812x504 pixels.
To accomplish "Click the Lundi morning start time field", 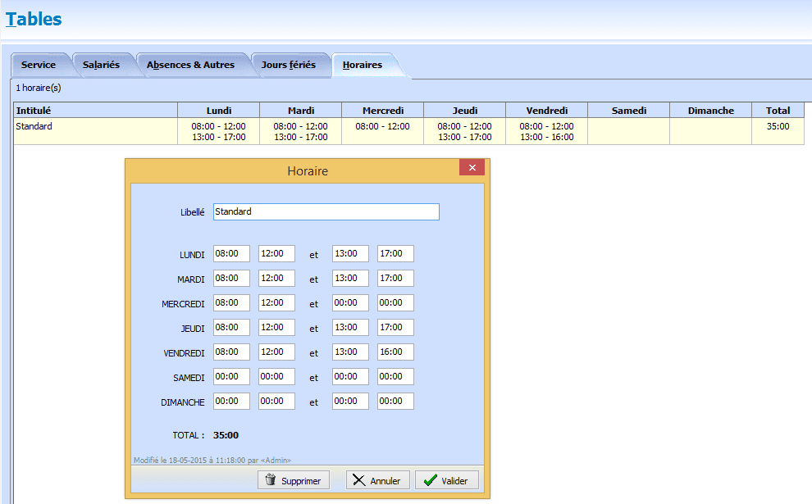I will pyautogui.click(x=231, y=254).
